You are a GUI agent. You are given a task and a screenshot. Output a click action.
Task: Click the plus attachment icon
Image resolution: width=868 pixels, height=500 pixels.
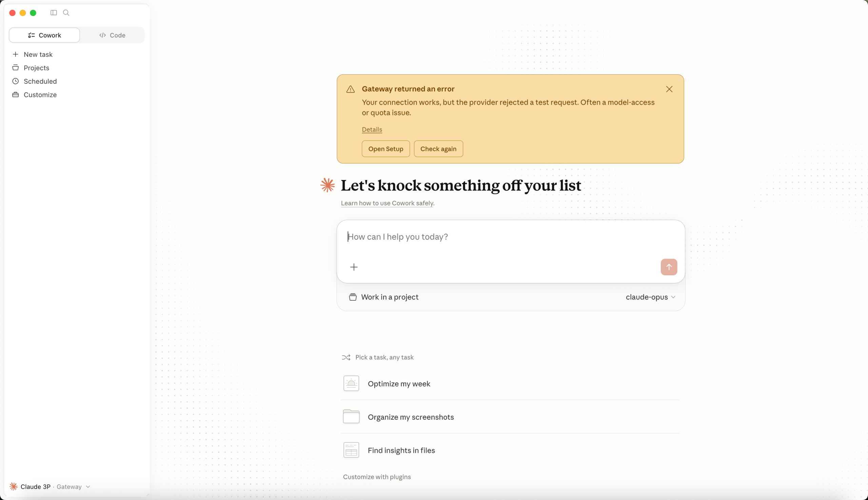[354, 267]
